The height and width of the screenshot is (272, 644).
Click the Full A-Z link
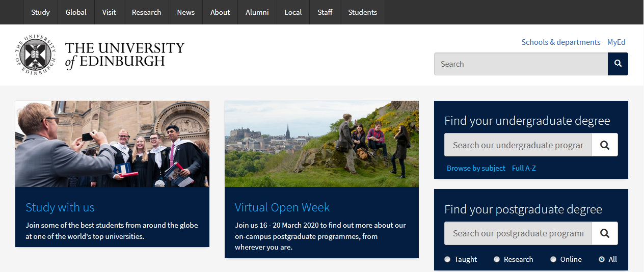pyautogui.click(x=524, y=168)
